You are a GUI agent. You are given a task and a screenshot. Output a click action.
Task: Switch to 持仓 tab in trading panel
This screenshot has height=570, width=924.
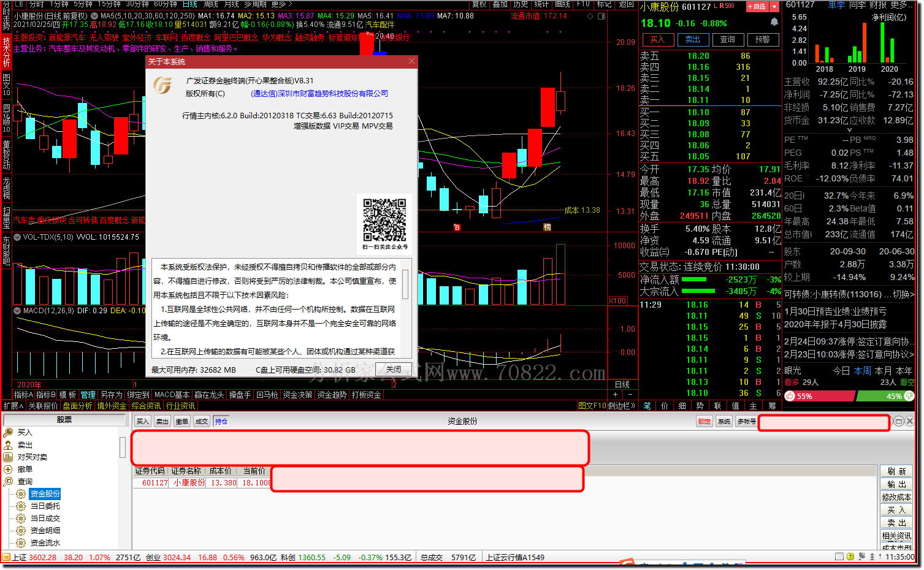[x=221, y=421]
